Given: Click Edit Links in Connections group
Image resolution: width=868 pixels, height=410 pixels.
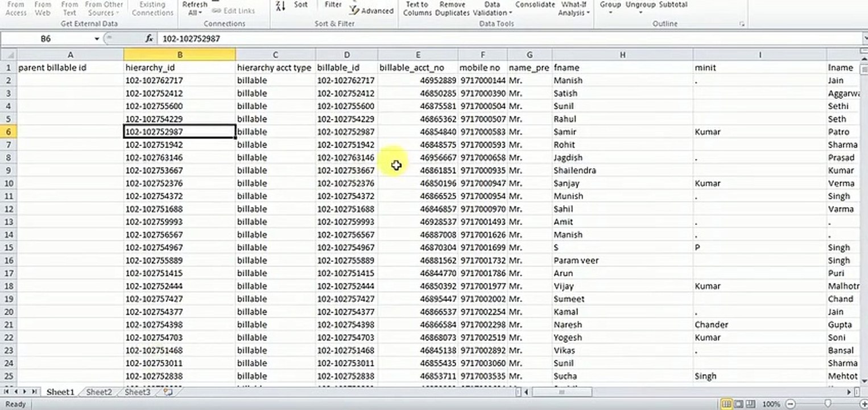Looking at the screenshot, I should (x=233, y=11).
